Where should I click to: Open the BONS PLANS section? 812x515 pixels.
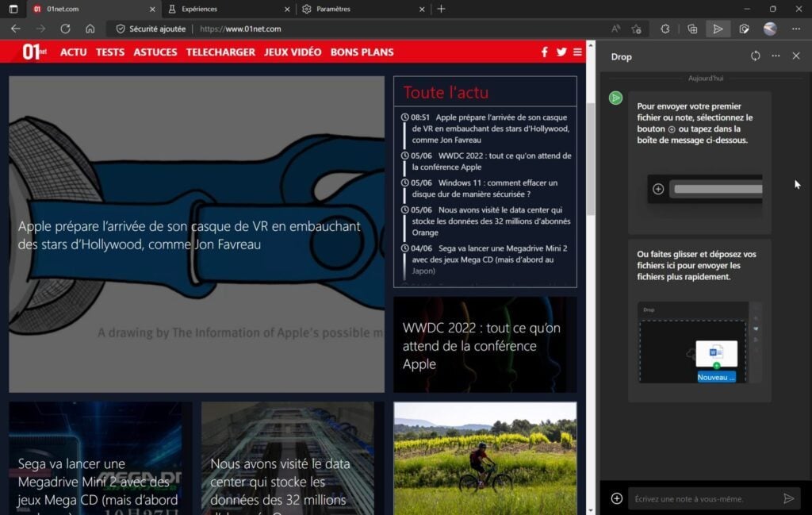(362, 52)
